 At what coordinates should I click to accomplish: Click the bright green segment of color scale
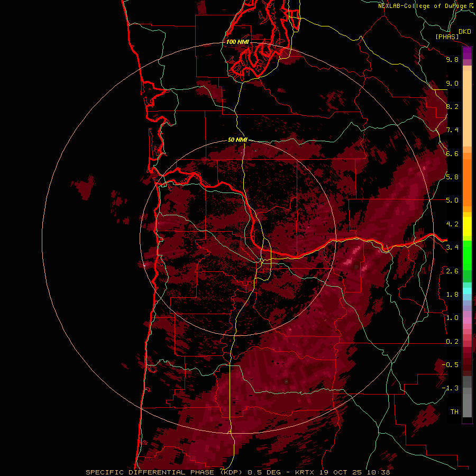(x=467, y=255)
